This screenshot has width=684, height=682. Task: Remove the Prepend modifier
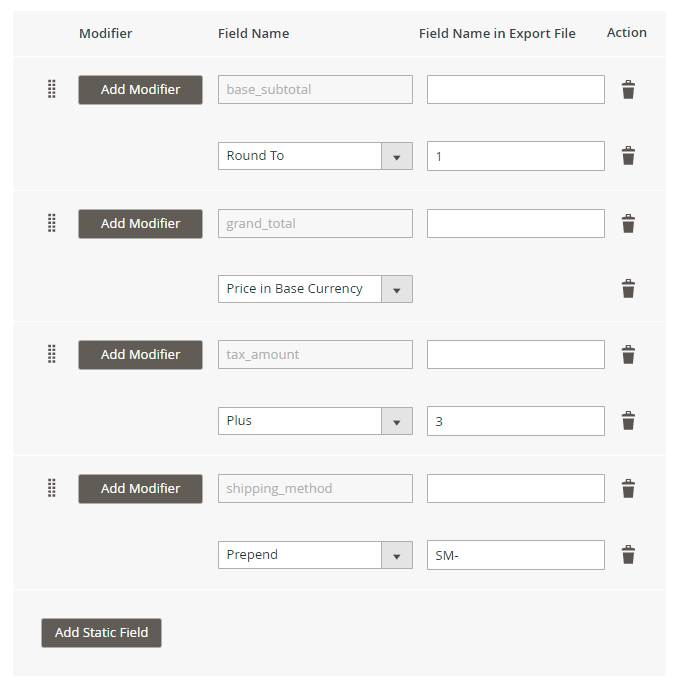pos(628,555)
